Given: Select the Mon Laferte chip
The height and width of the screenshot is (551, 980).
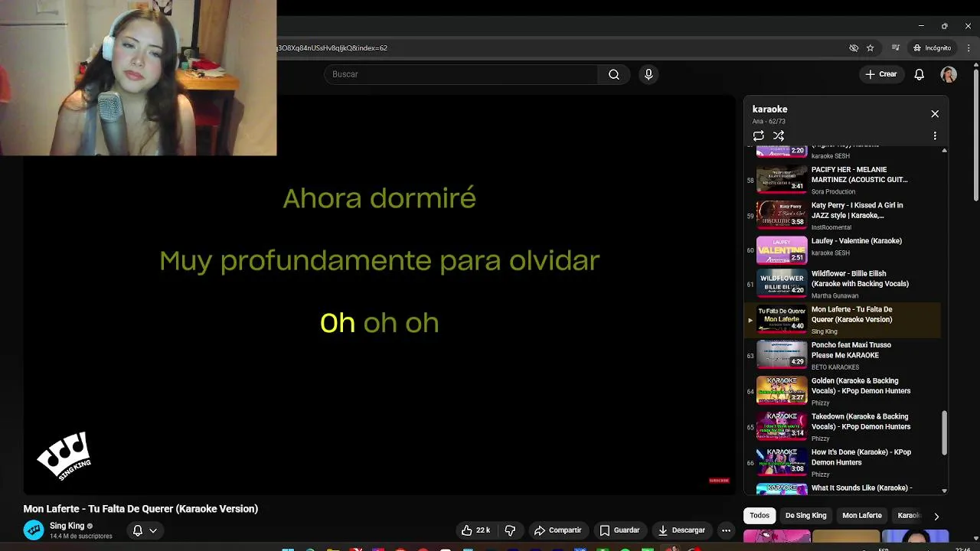Looking at the screenshot, I should [x=862, y=515].
